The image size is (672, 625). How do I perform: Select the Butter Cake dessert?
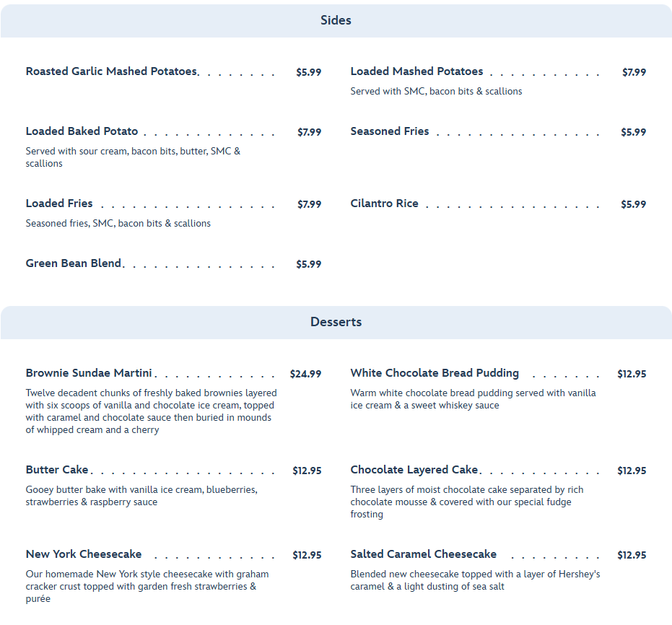click(57, 470)
